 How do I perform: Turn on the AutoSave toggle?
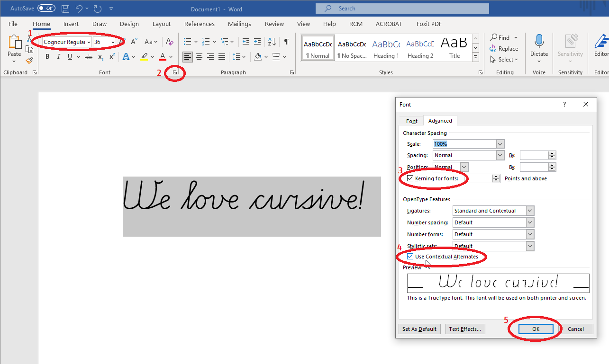[46, 9]
